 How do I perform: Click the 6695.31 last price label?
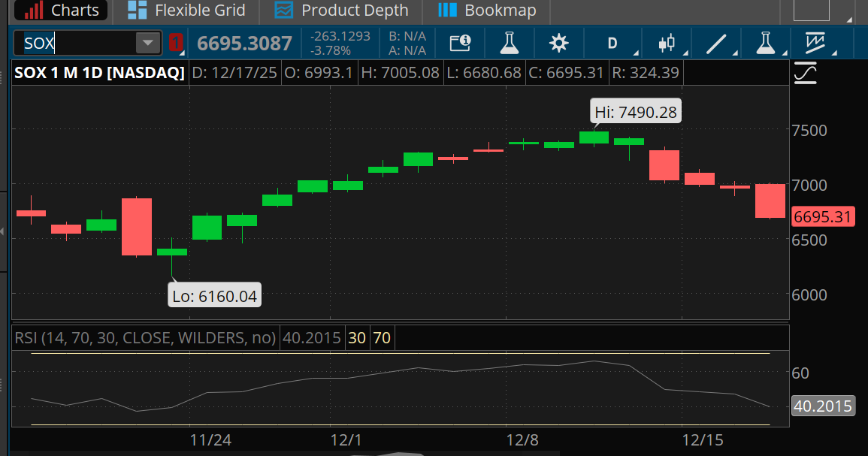pyautogui.click(x=823, y=217)
